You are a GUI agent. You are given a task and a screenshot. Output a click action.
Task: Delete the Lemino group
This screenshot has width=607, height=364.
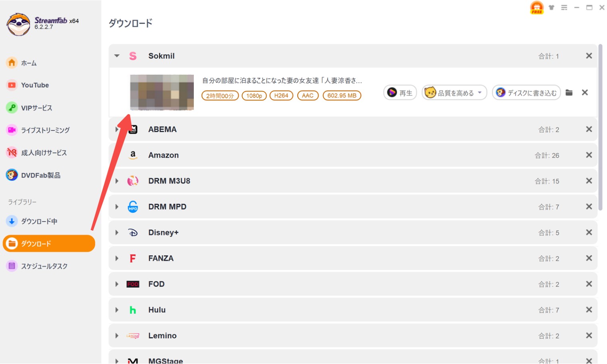tap(589, 336)
